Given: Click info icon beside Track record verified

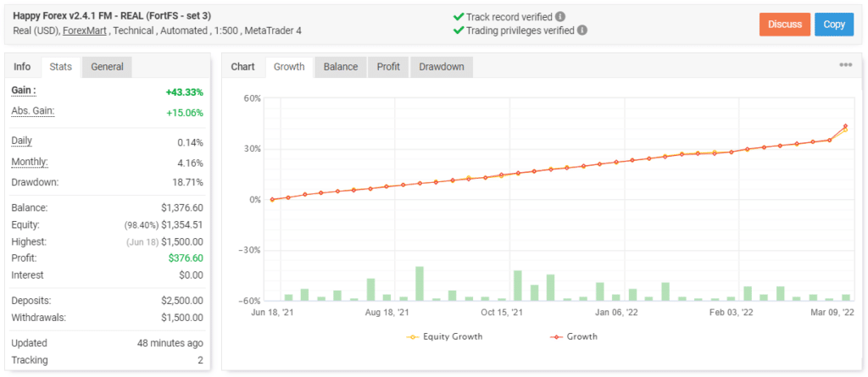Looking at the screenshot, I should [560, 16].
